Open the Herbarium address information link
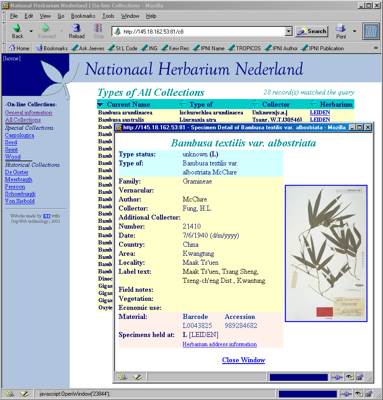Screen dimensions: 383x400 click(x=219, y=344)
